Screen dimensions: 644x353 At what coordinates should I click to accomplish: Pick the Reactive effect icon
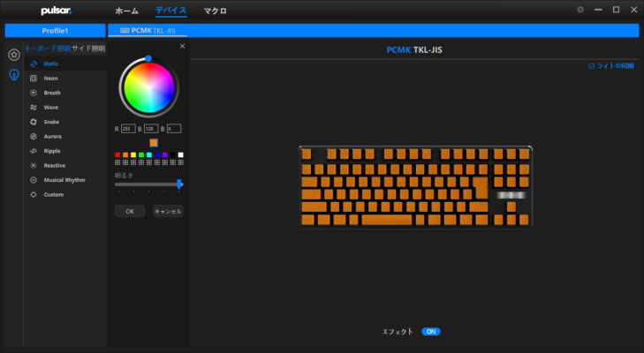click(x=34, y=165)
